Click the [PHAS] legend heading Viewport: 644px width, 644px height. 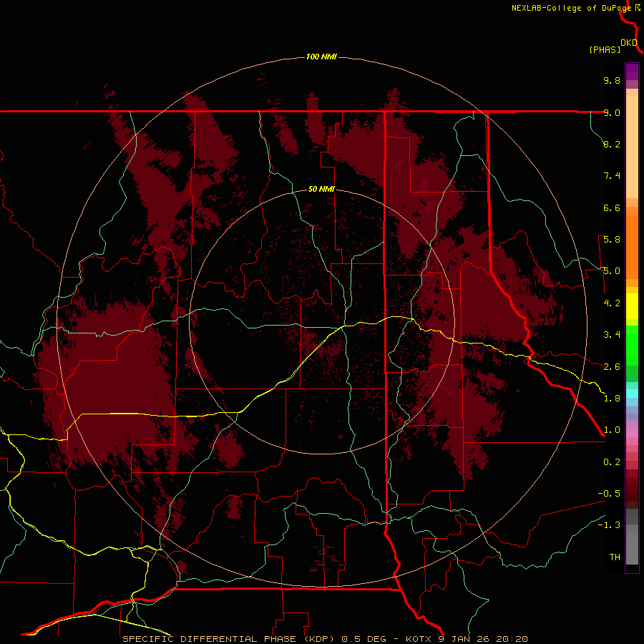605,49
